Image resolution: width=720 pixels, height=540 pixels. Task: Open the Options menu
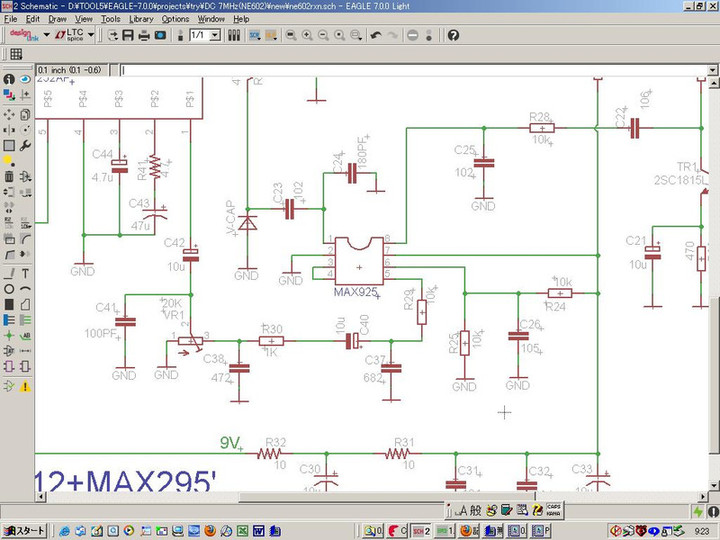175,19
